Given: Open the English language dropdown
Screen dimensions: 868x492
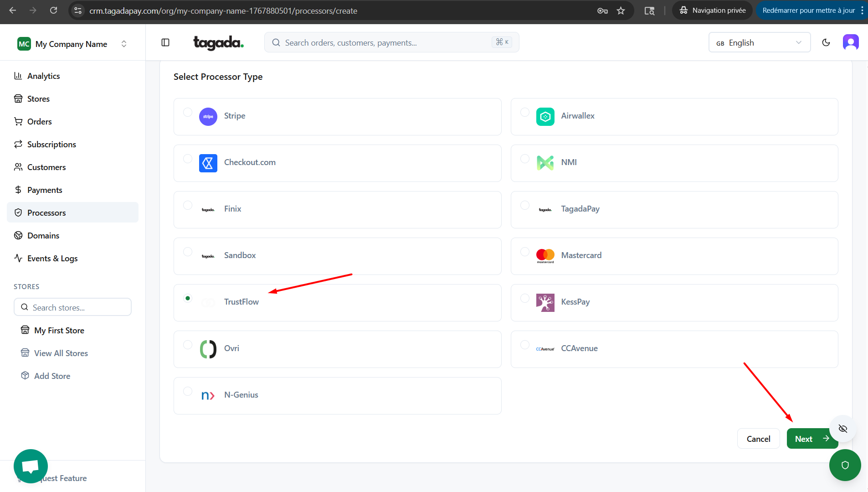Looking at the screenshot, I should coord(759,42).
